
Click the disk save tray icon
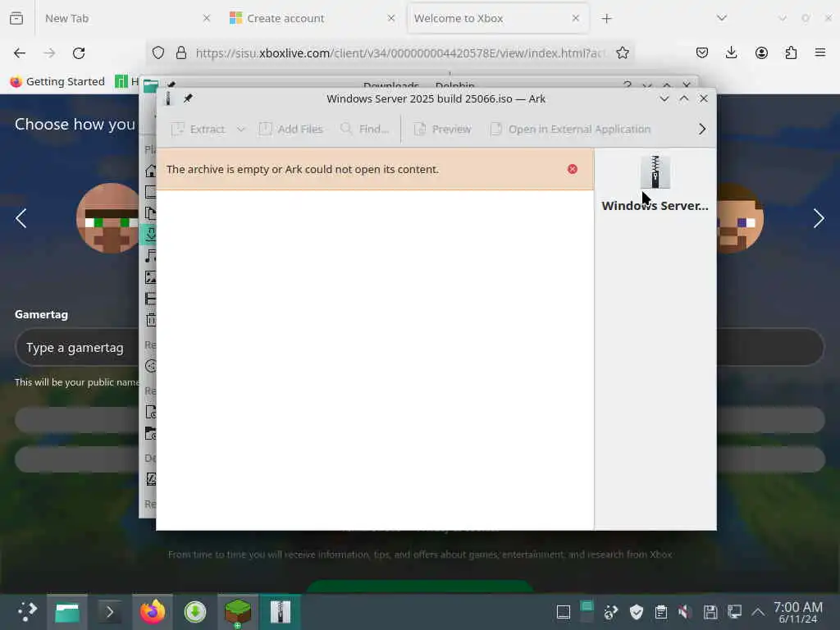[710, 612]
